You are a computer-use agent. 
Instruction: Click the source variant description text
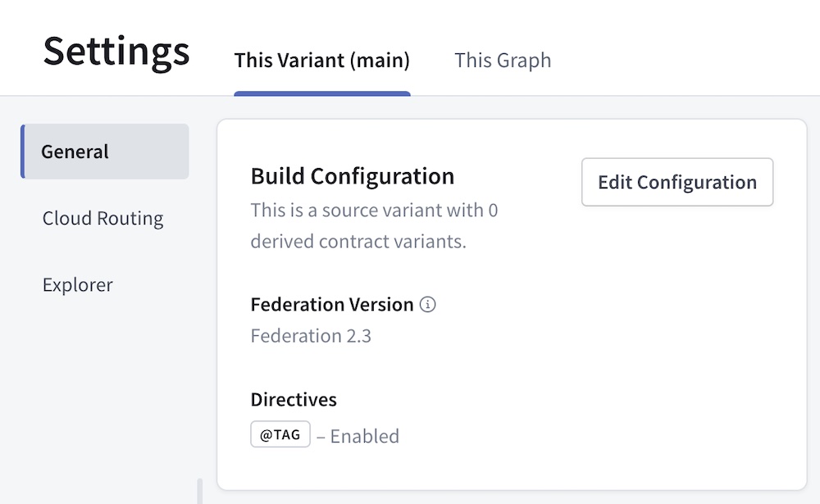point(373,210)
